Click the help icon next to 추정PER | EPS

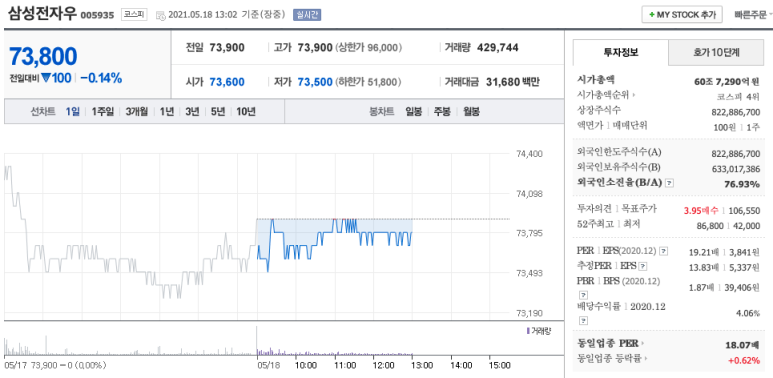pos(642,266)
